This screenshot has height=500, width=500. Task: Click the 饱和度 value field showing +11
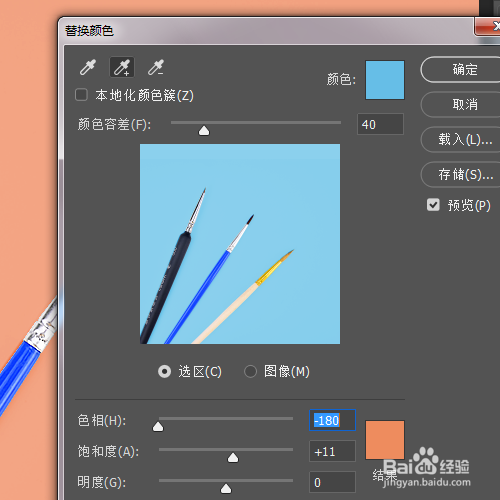click(333, 451)
